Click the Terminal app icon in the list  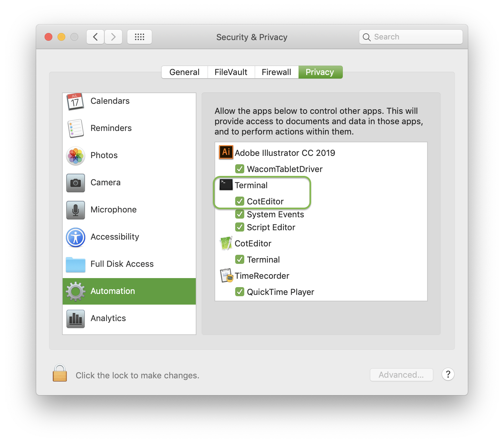pos(225,185)
